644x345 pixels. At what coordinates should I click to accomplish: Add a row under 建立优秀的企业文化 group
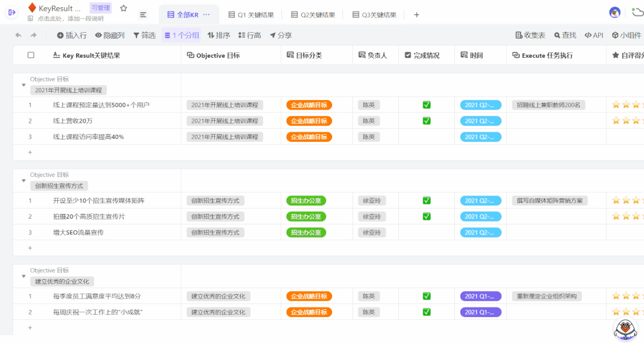30,328
